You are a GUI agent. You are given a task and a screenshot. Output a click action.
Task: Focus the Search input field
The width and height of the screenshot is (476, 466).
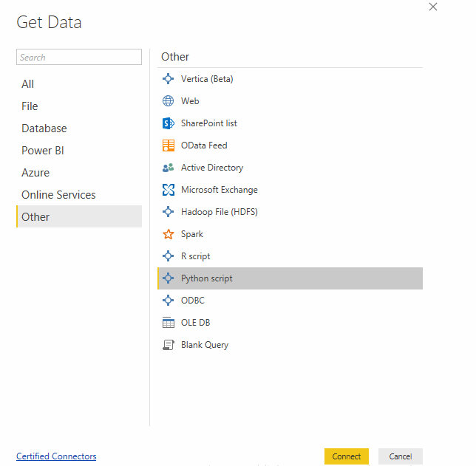click(x=79, y=57)
